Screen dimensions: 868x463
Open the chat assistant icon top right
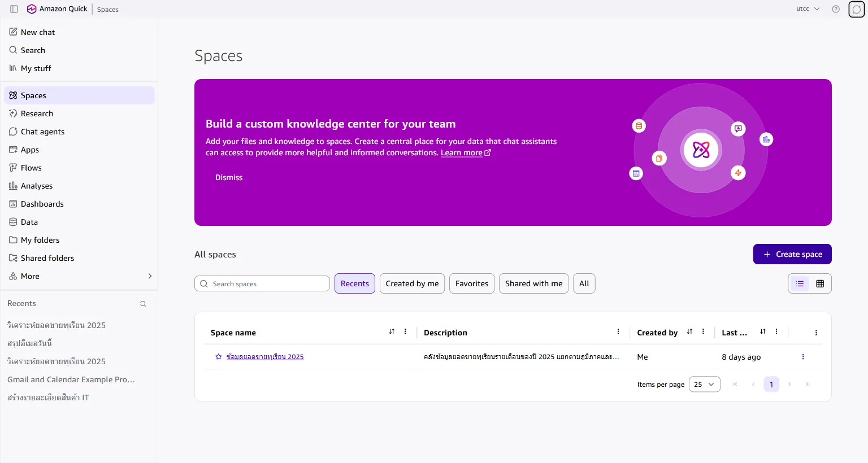point(857,9)
